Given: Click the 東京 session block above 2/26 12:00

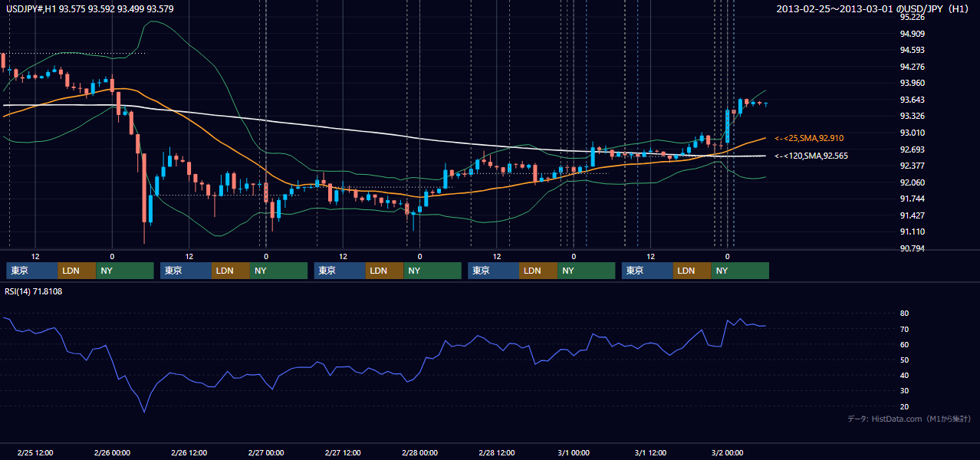Looking at the screenshot, I should tap(186, 271).
